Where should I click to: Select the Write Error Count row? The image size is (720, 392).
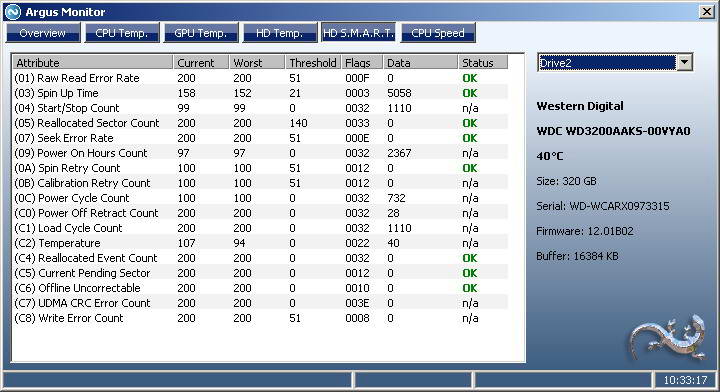point(260,318)
